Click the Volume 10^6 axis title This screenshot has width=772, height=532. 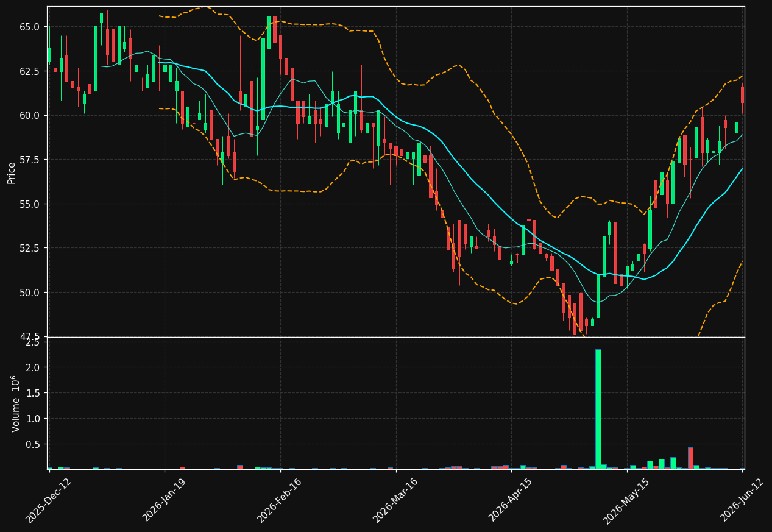tap(16, 403)
